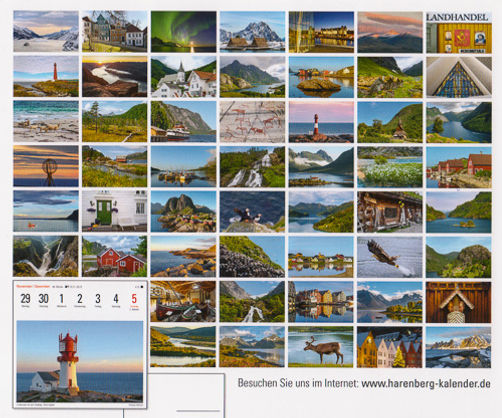Select the colorful wharf houses reflection thumbnail
Screen dimensions: 502x418
[321, 302]
